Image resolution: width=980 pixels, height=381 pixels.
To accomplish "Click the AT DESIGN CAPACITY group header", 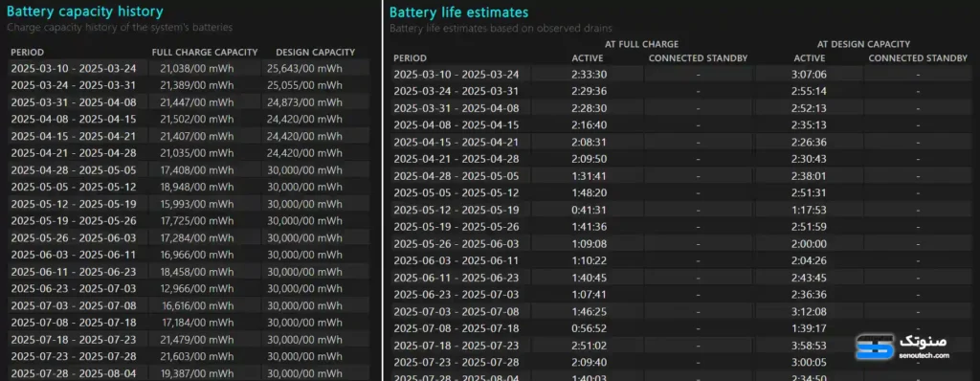I will pyautogui.click(x=863, y=44).
